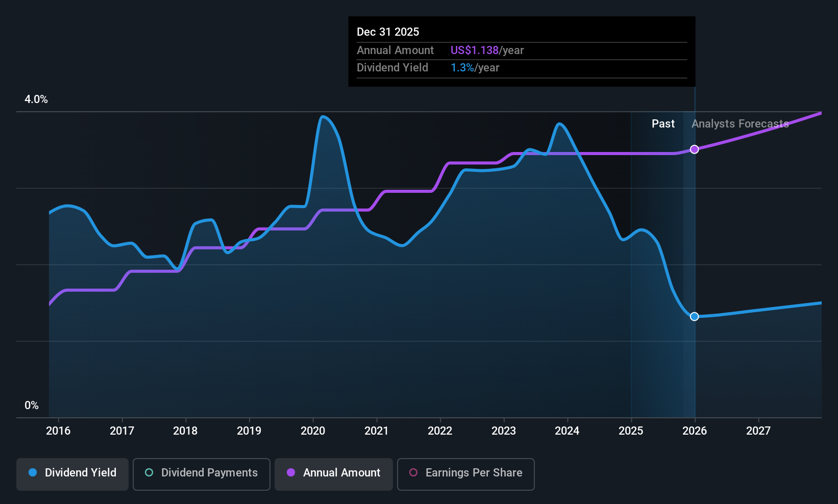Click the pink Earnings Per Share circle icon
Viewport: 838px width, 504px height.
413,472
